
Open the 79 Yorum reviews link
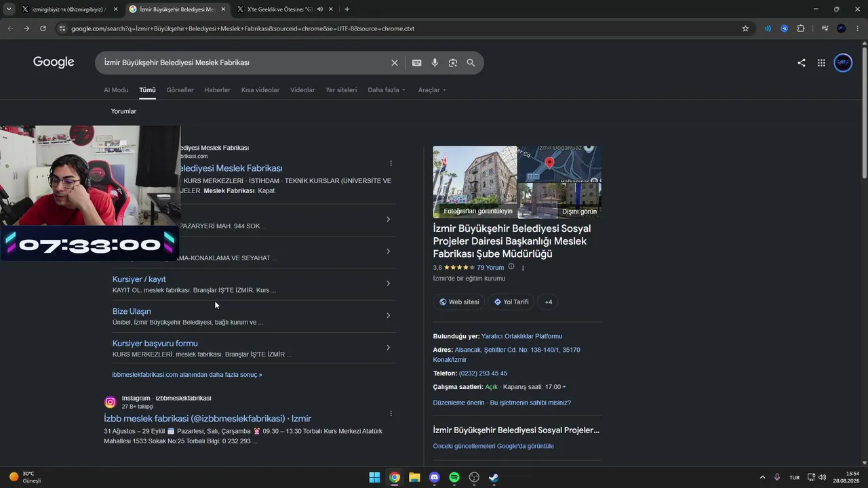(490, 268)
